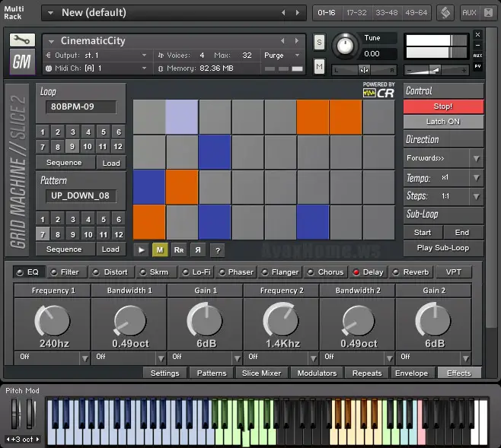Viewport: 501px width, 448px height.
Task: Click the instrument volume slider
Action: pos(436,70)
